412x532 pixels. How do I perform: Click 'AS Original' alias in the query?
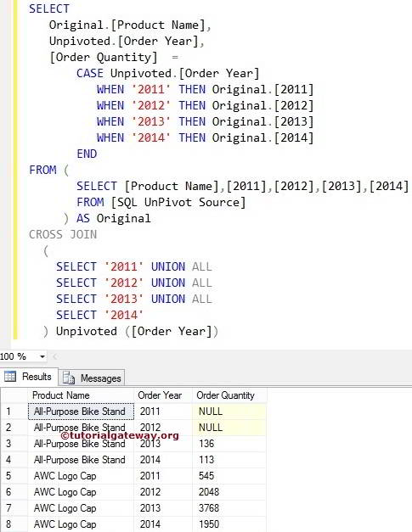point(114,218)
